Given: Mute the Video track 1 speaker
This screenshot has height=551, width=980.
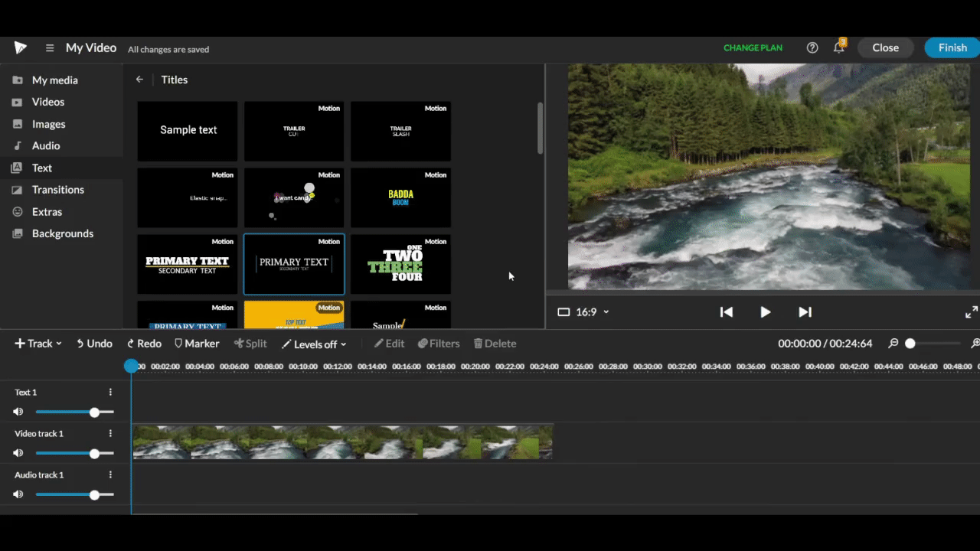Looking at the screenshot, I should click(x=18, y=453).
